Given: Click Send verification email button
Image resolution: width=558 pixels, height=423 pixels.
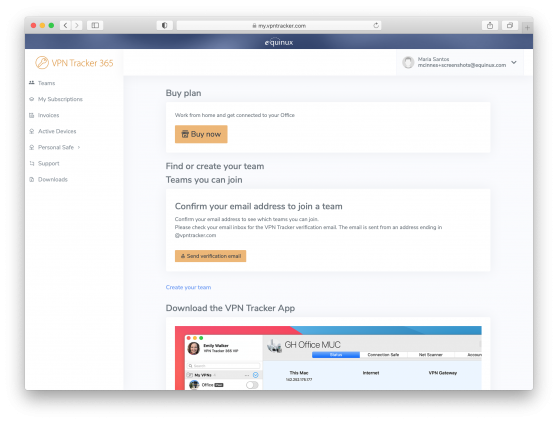Looking at the screenshot, I should click(x=210, y=256).
